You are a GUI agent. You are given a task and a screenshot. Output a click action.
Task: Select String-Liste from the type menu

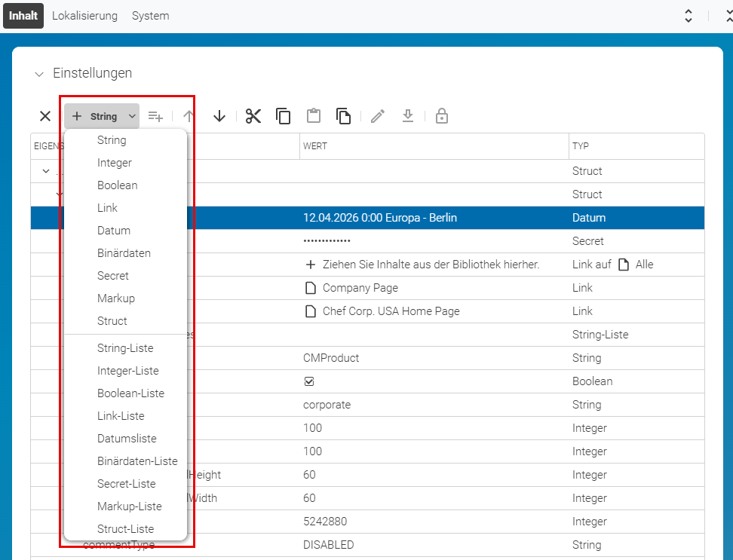click(x=125, y=348)
